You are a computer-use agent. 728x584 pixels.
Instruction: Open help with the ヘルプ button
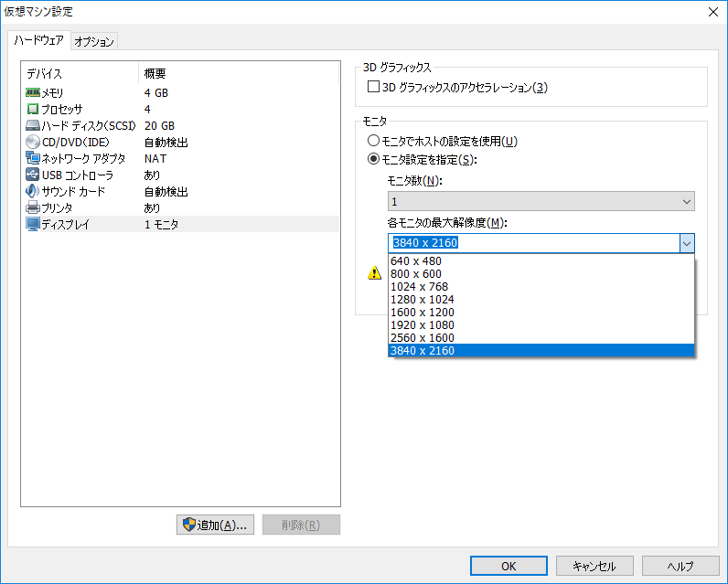click(x=680, y=566)
